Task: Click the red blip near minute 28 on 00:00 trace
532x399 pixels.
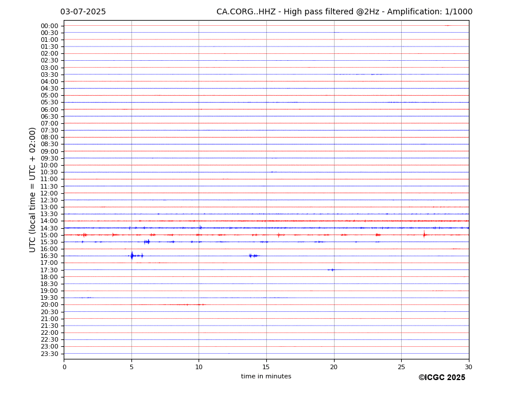Action: [448, 25]
